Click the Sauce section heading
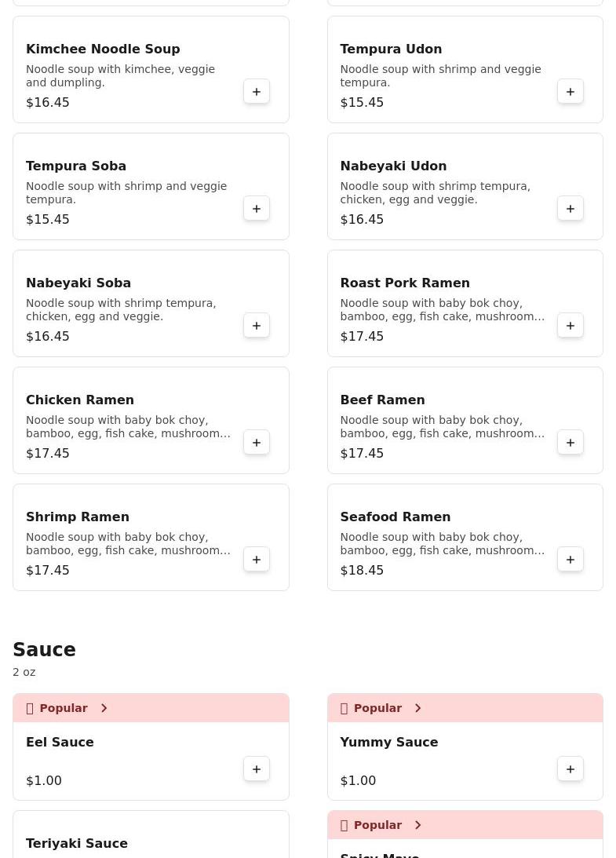 coord(44,650)
